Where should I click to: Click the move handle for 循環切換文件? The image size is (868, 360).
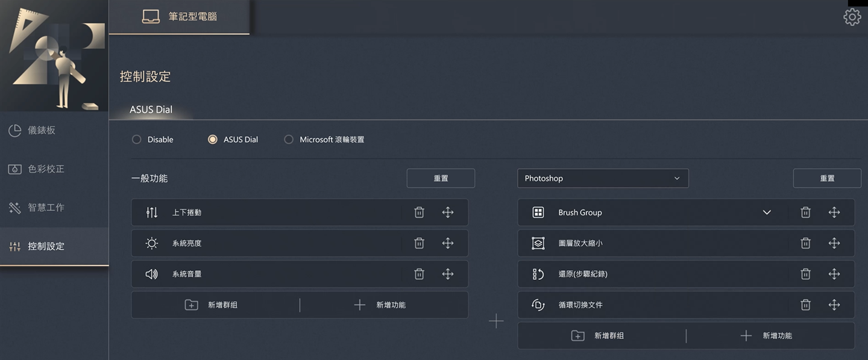834,305
